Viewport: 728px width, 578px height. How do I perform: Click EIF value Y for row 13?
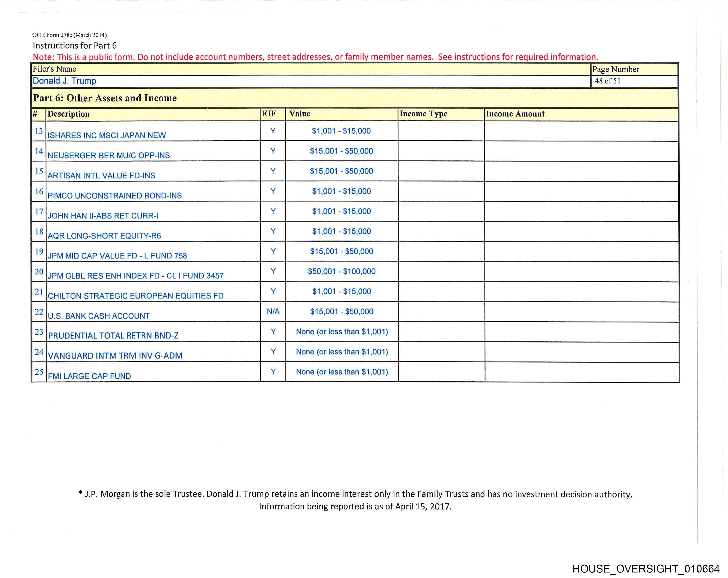pos(272,131)
